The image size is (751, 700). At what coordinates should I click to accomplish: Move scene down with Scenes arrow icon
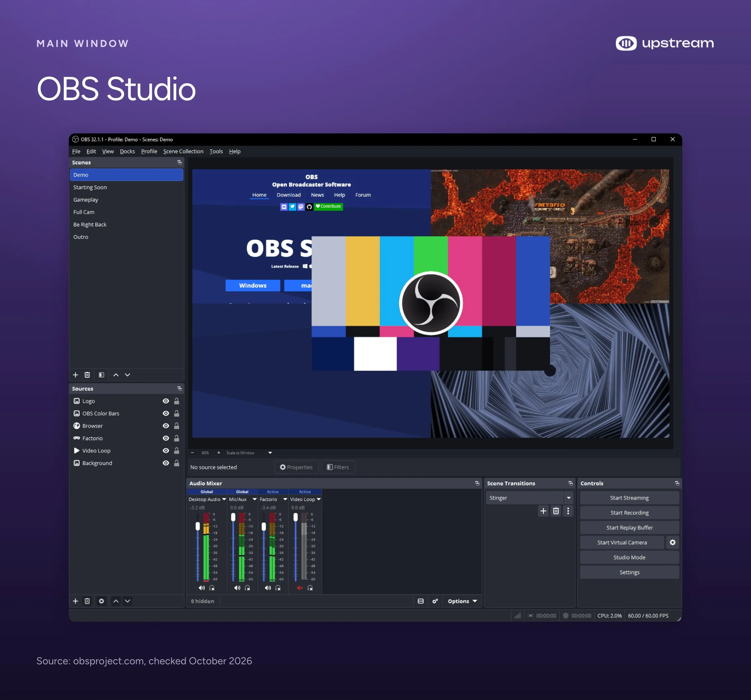128,375
